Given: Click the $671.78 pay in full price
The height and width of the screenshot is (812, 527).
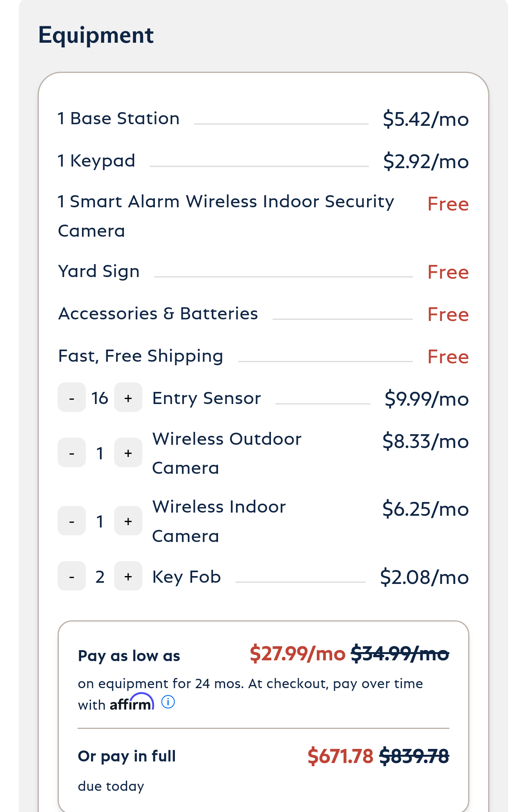Looking at the screenshot, I should (340, 756).
